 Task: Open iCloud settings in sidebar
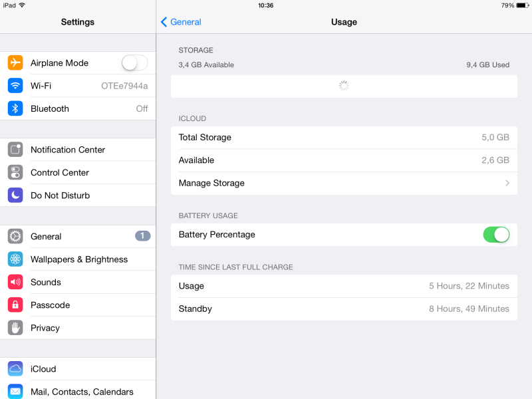pos(78,369)
